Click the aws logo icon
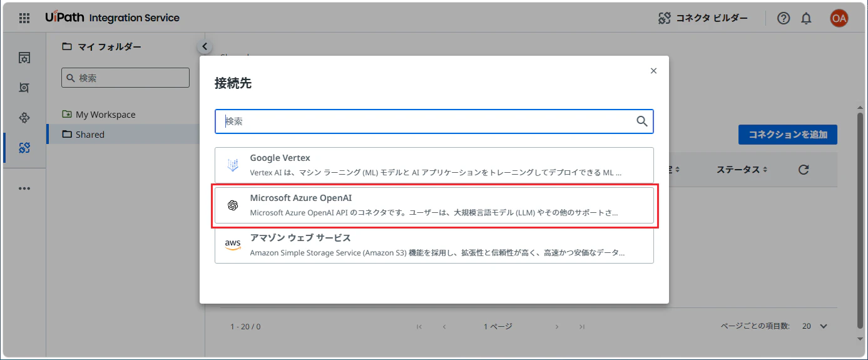868x360 pixels. click(x=233, y=245)
